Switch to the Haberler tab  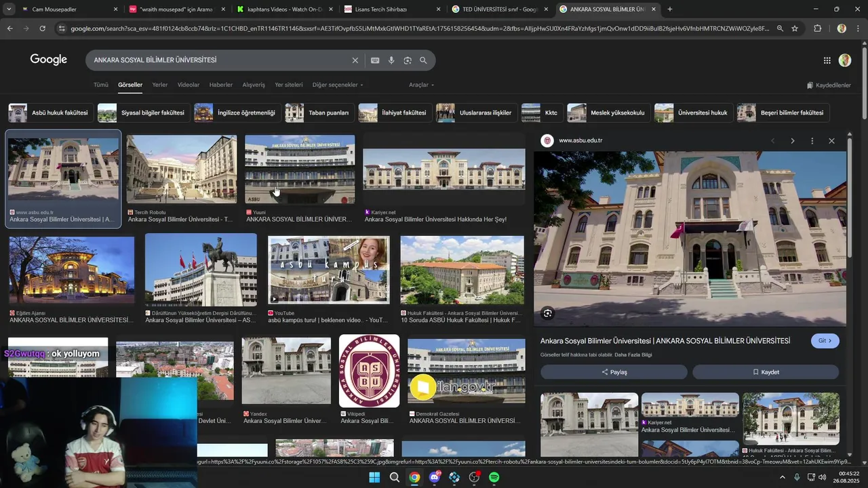[x=221, y=85]
